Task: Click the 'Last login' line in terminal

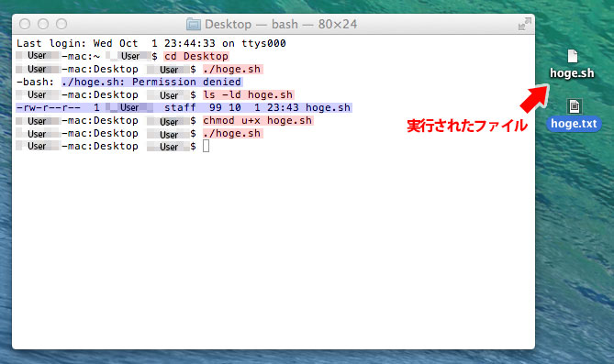Action: click(x=151, y=43)
